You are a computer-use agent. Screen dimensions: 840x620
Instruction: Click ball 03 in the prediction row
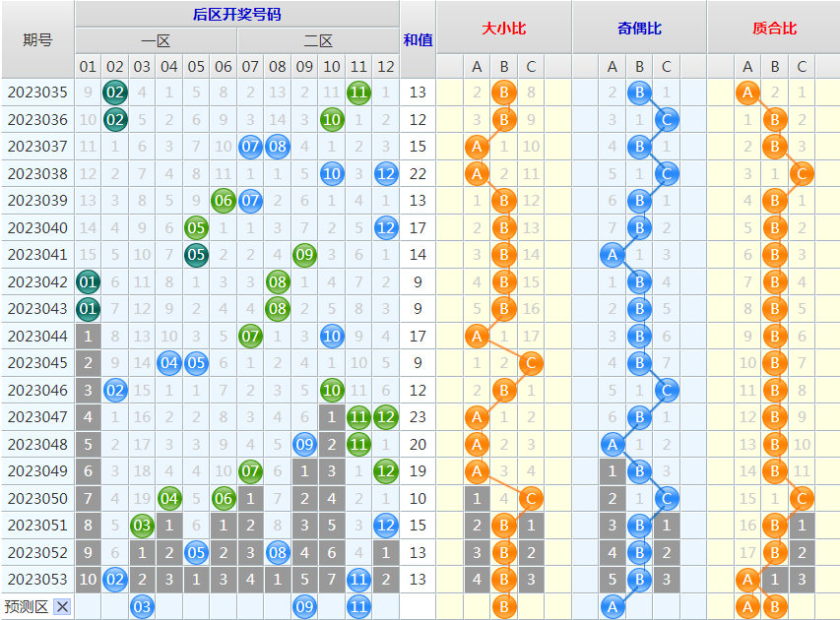click(x=142, y=606)
